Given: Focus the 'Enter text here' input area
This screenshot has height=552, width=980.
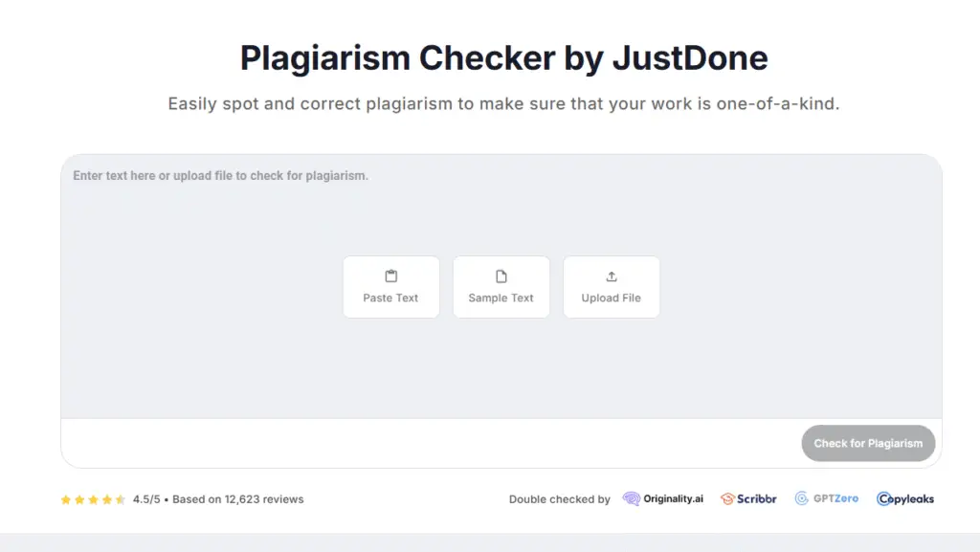Looking at the screenshot, I should tap(220, 176).
